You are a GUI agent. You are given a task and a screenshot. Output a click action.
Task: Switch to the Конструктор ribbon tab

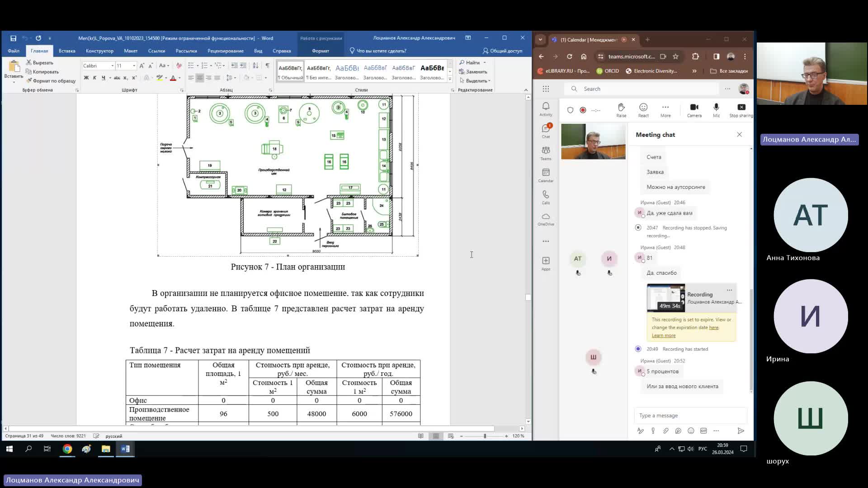[99, 51]
